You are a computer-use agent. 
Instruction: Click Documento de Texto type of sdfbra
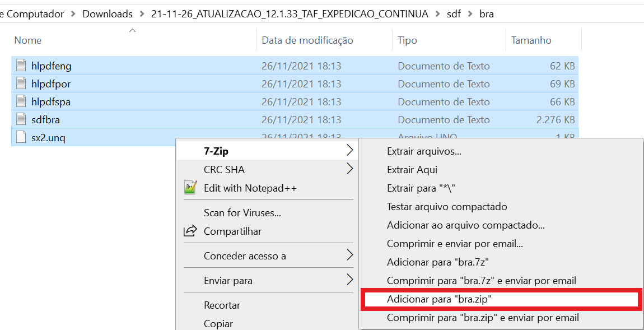pos(444,119)
